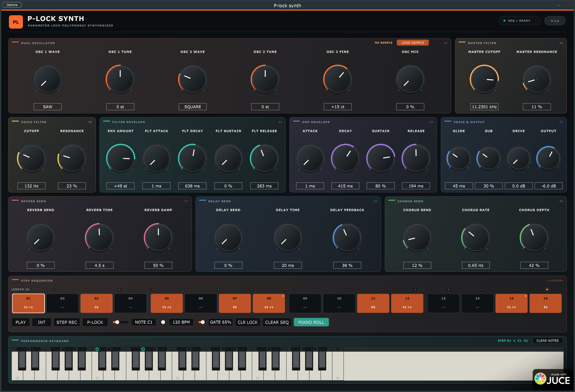Toggle the P-LOCK button
The height and width of the screenshot is (392, 575).
coord(95,322)
